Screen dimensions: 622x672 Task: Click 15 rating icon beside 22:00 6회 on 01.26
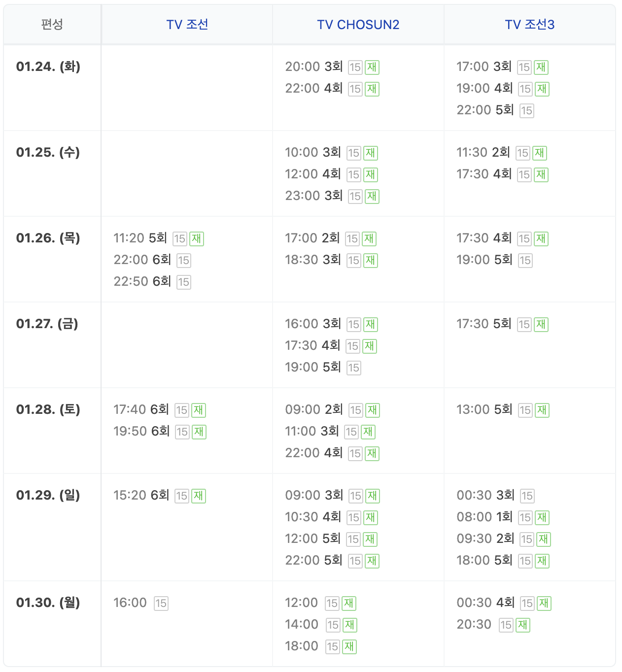point(184,261)
